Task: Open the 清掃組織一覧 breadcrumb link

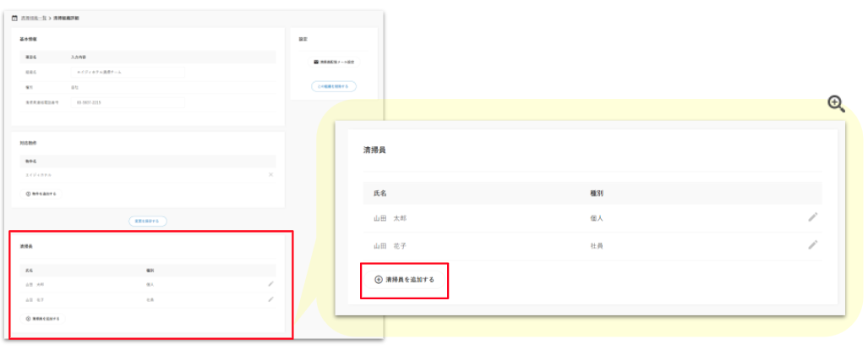Action: pos(32,17)
